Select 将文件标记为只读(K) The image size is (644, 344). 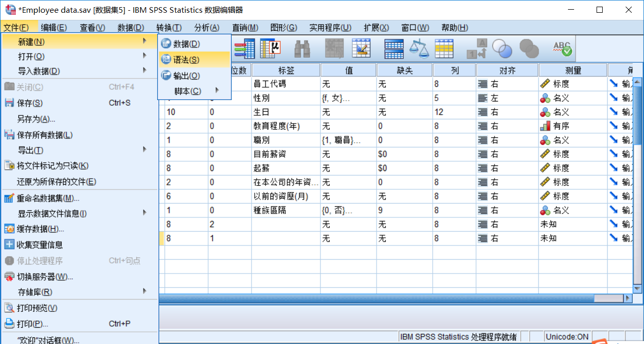[79, 165]
